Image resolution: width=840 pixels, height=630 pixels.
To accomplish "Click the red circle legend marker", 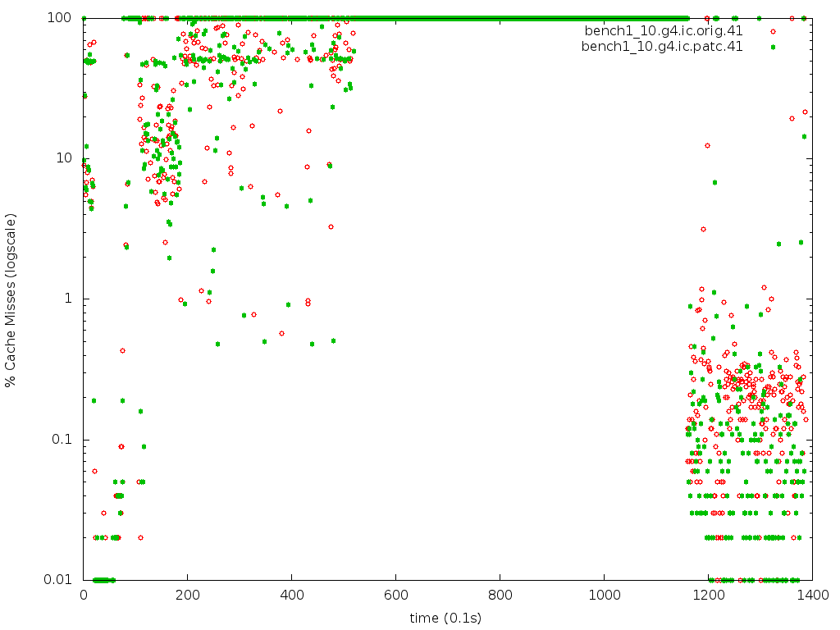I will coord(773,31).
